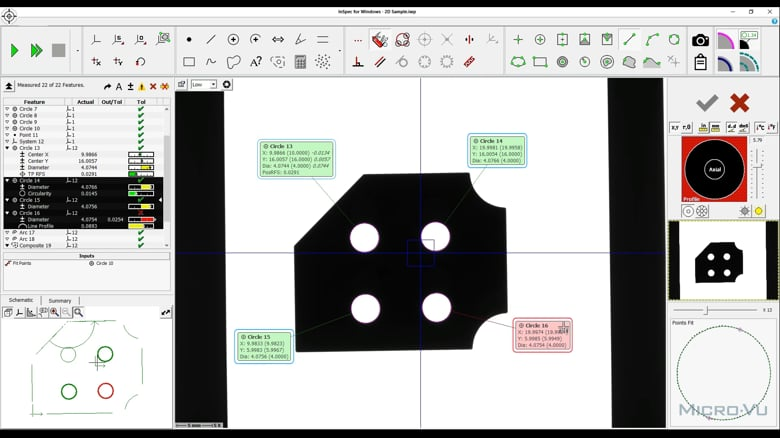Click the settings gear next to Low dropdown
This screenshot has height=438, width=780.
(227, 85)
